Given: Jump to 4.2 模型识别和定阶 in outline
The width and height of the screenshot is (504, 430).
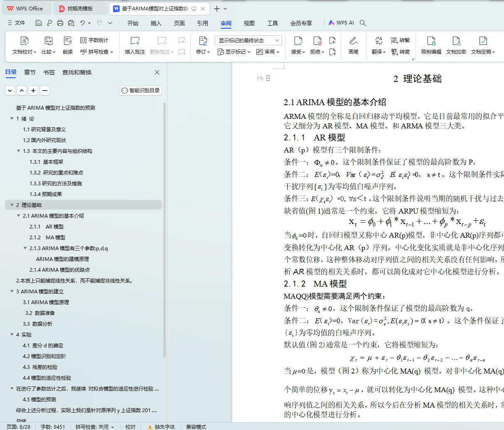Looking at the screenshot, I should pyautogui.click(x=44, y=356).
